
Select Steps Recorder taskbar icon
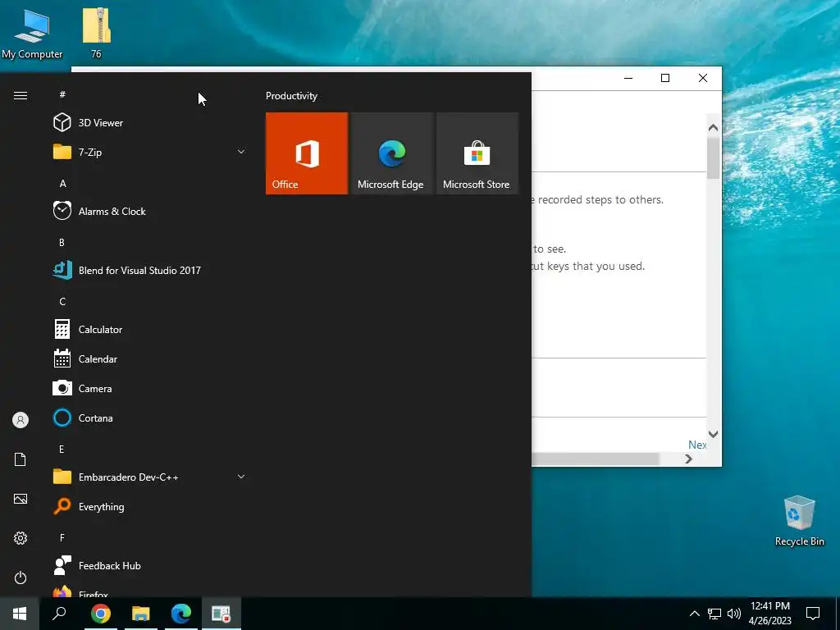pos(221,614)
